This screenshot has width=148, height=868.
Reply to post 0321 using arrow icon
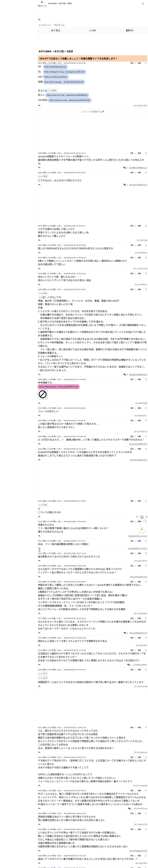[39, 752]
